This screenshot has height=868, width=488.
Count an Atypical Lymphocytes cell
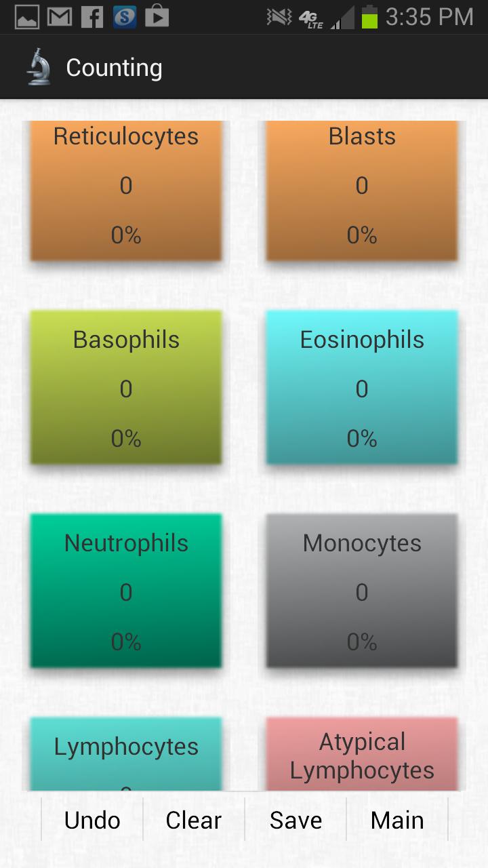(x=362, y=754)
